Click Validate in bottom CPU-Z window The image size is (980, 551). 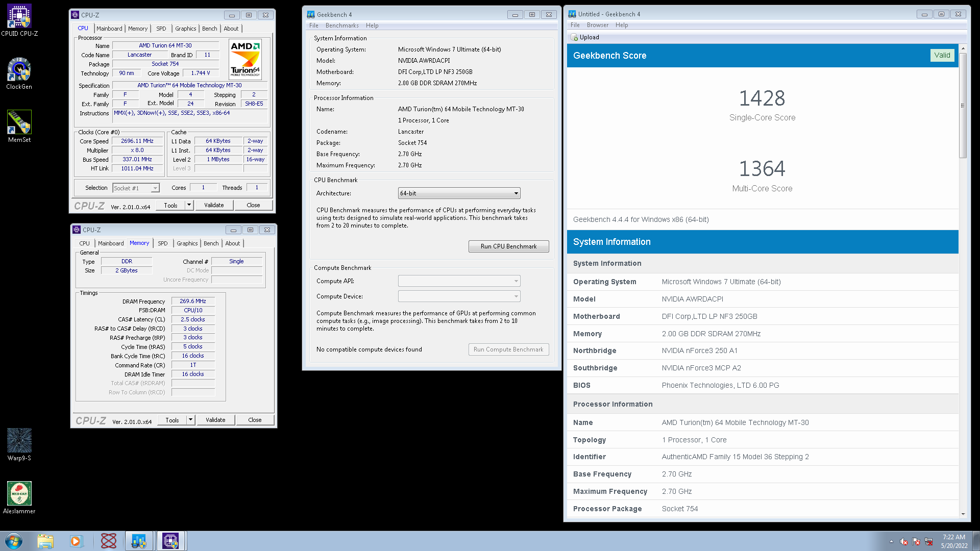(215, 420)
